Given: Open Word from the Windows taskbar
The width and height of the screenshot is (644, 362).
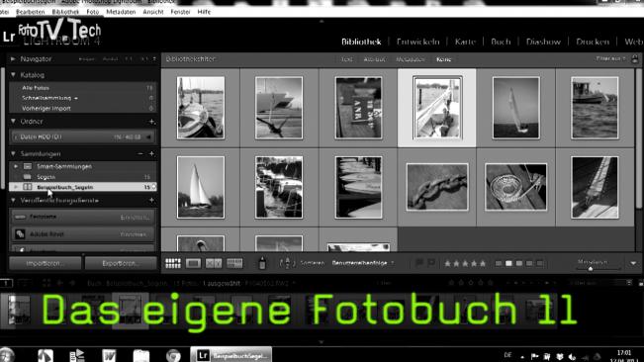Looking at the screenshot, I should click(109, 355).
